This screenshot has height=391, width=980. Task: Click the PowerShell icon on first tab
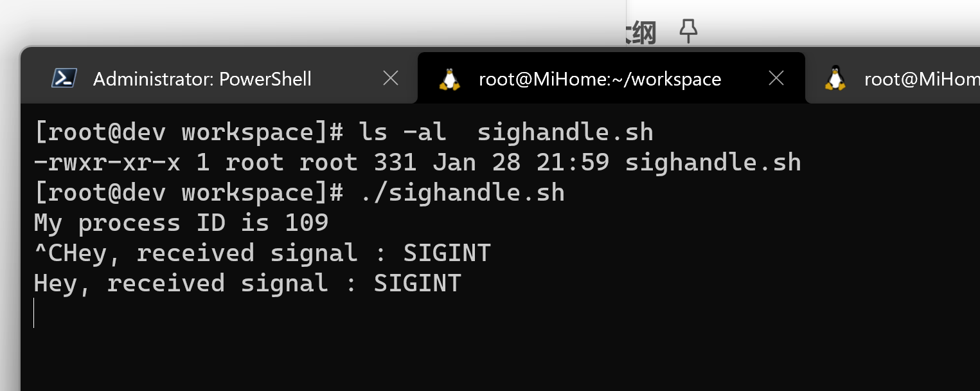coord(64,78)
